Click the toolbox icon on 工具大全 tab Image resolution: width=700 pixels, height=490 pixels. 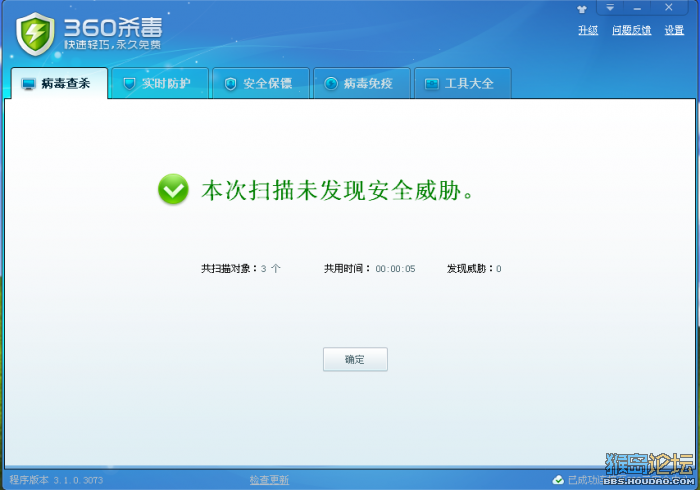(432, 83)
